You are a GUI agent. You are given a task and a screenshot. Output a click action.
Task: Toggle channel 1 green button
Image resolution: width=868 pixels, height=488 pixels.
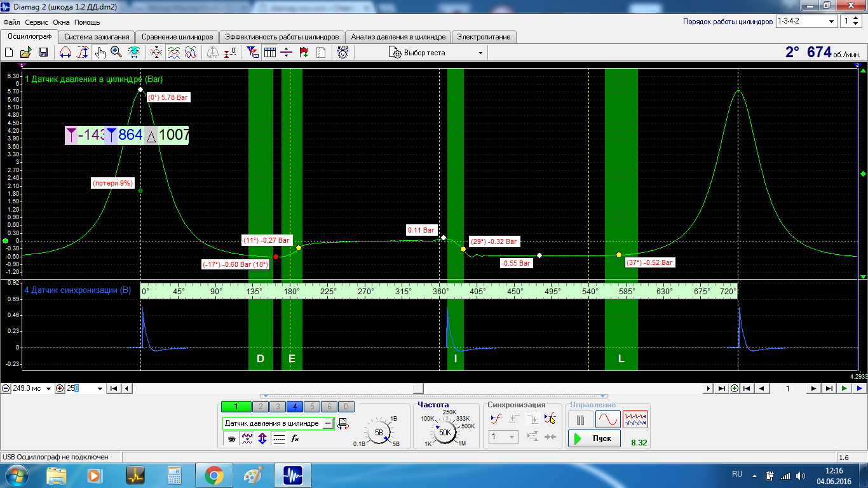click(236, 407)
